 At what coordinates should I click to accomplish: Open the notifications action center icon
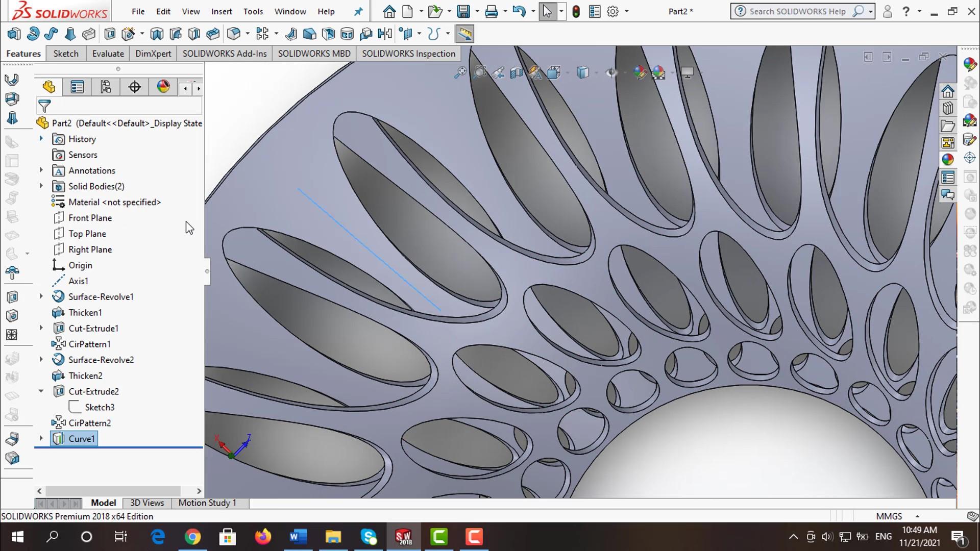click(958, 537)
